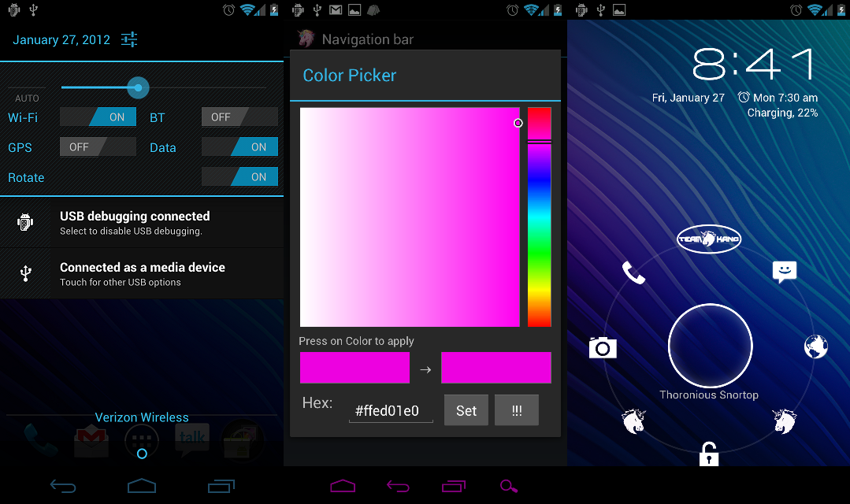Tap the Phone lockscreen target

633,272
